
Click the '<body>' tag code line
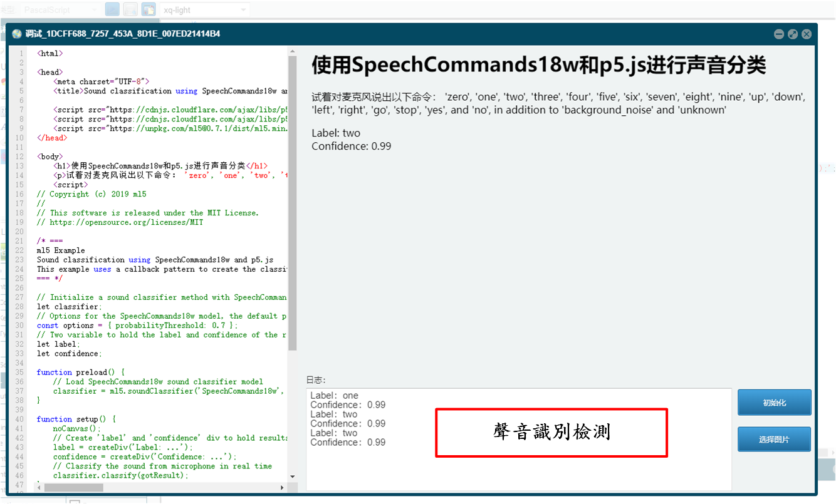50,157
